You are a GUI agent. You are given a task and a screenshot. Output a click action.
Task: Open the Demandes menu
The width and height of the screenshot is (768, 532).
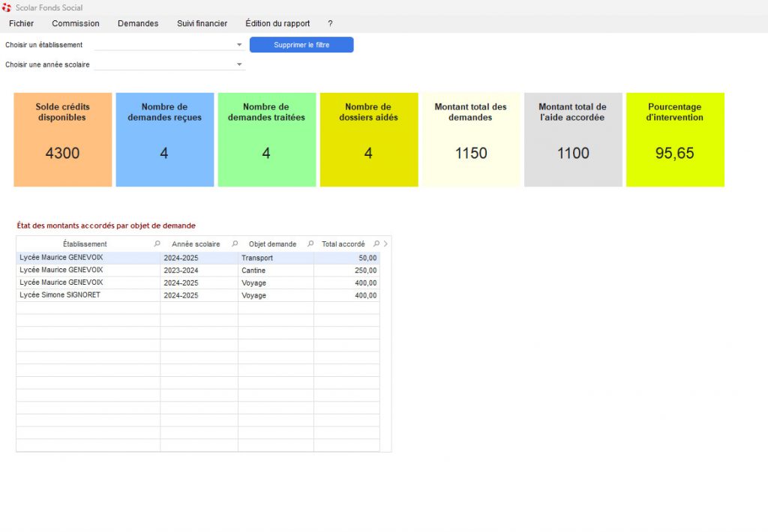coord(138,24)
